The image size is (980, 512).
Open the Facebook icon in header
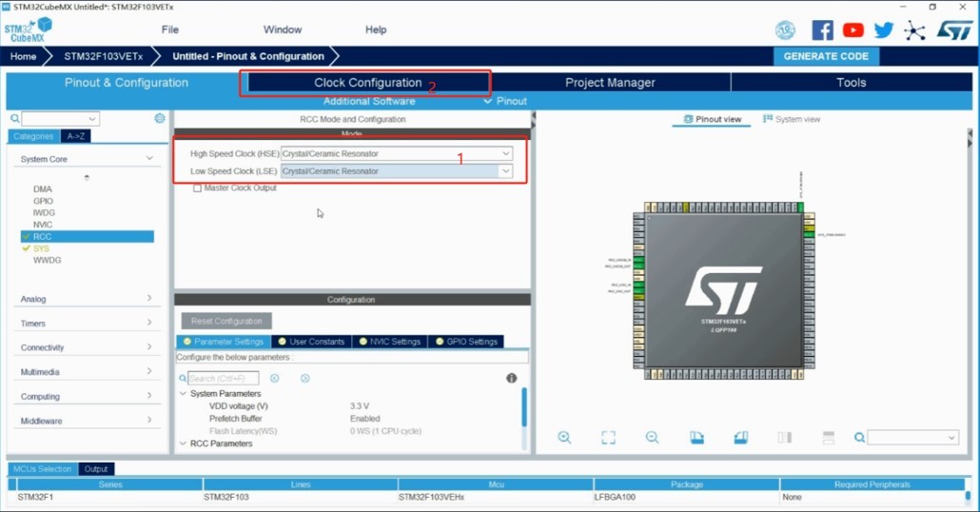tap(822, 30)
